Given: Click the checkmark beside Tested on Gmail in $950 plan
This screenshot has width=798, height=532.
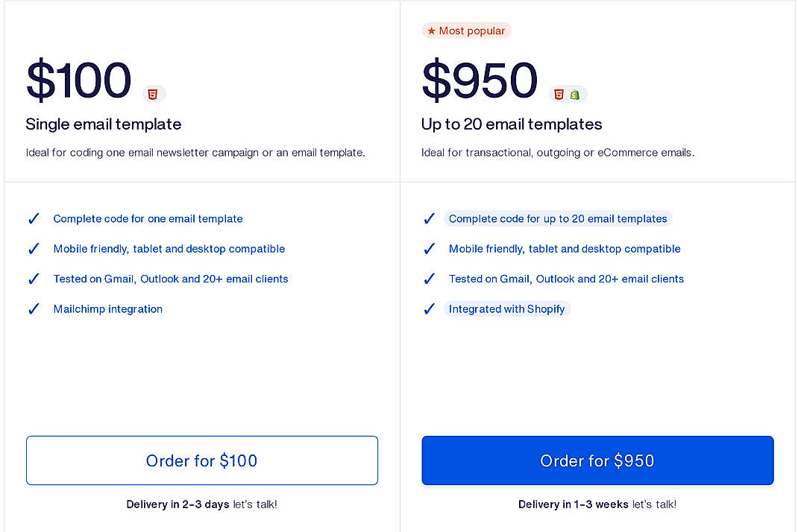Looking at the screenshot, I should (429, 279).
